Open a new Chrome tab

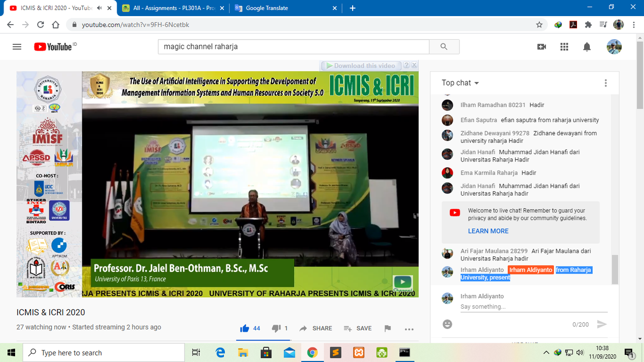[352, 8]
